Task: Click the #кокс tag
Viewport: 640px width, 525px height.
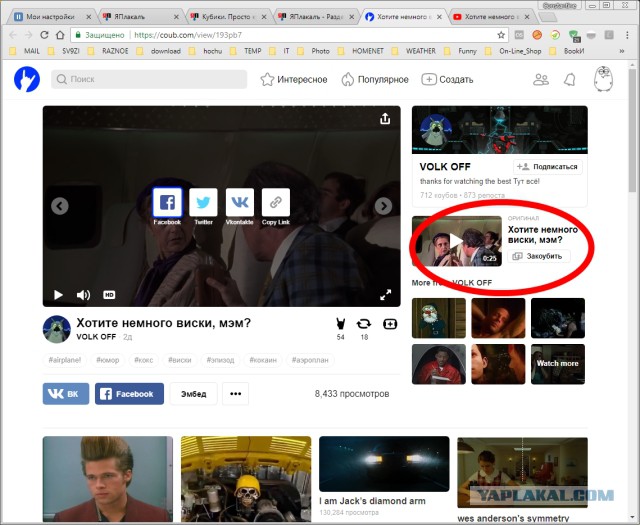Action: pyautogui.click(x=144, y=360)
